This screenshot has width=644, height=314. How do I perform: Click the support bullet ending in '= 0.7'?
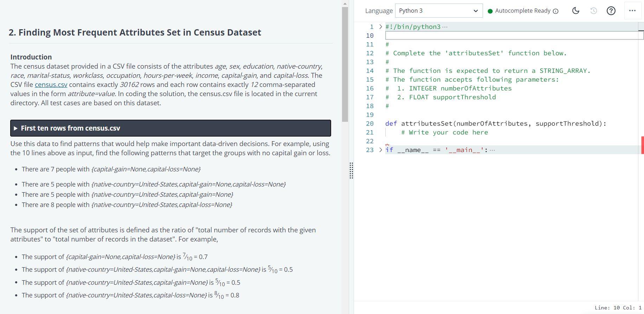(x=115, y=257)
